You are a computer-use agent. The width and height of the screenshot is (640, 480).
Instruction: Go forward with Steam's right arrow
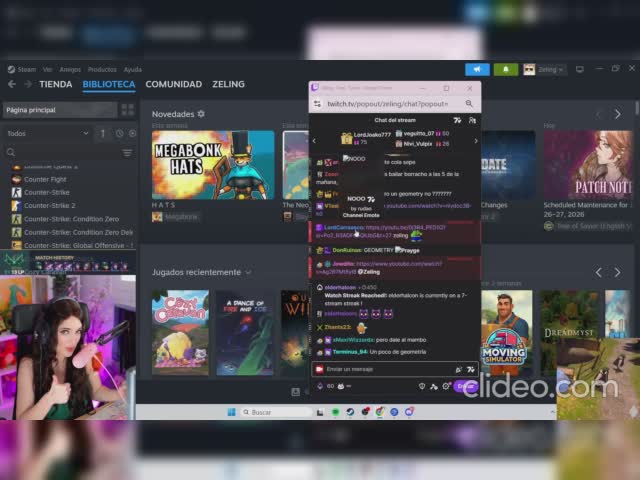[28, 84]
